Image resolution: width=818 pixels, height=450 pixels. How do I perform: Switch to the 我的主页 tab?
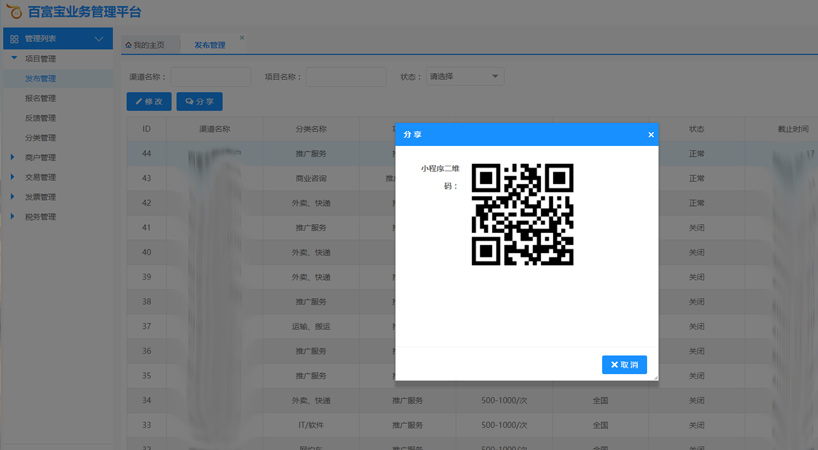coord(149,45)
